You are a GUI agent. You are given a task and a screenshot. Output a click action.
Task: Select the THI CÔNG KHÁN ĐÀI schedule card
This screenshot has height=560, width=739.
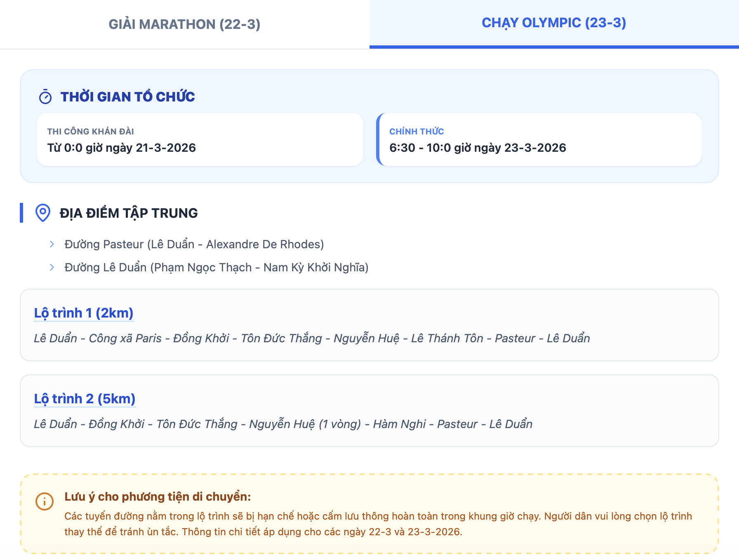pos(200,139)
